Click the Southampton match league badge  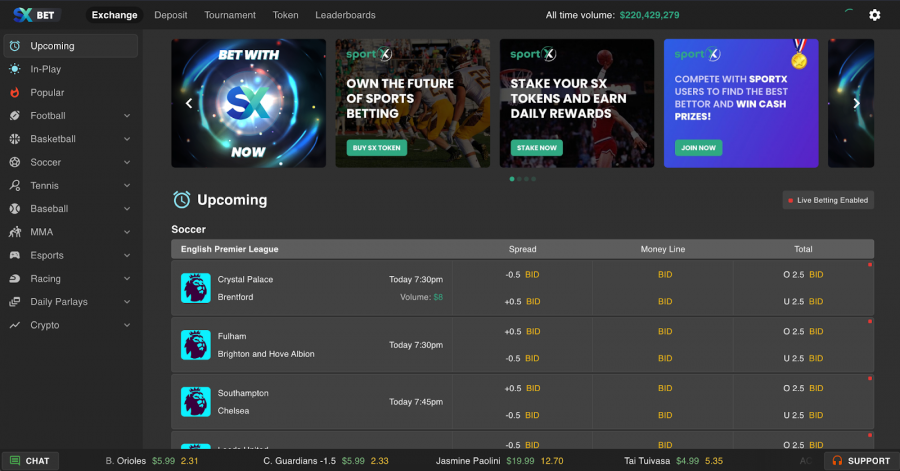[x=196, y=402]
